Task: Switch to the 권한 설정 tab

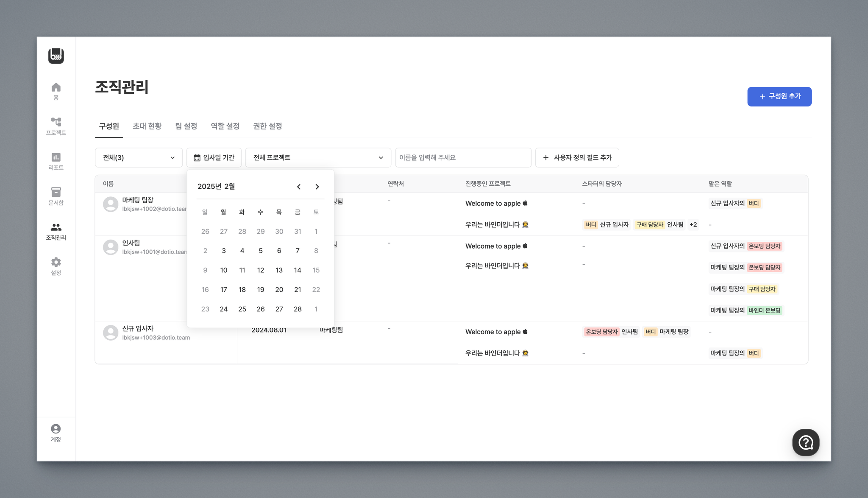Action: coord(267,126)
